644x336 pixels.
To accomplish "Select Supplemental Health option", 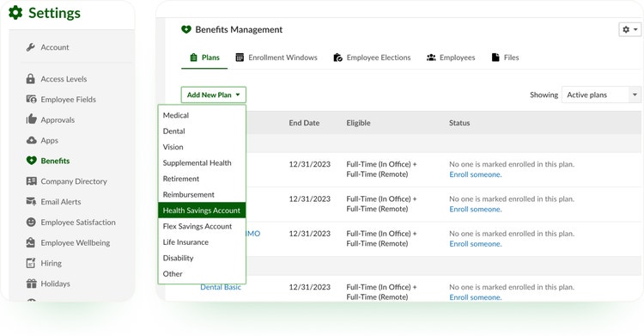I will pyautogui.click(x=197, y=163).
